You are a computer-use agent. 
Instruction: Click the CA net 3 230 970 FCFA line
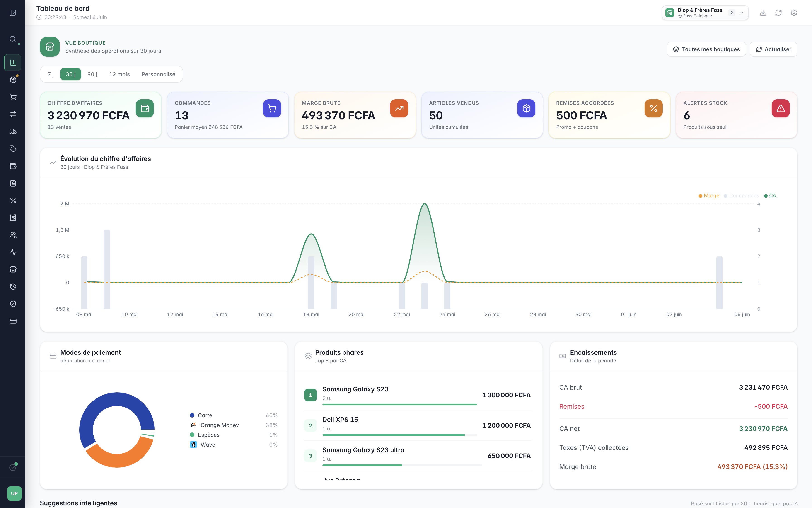673,429
